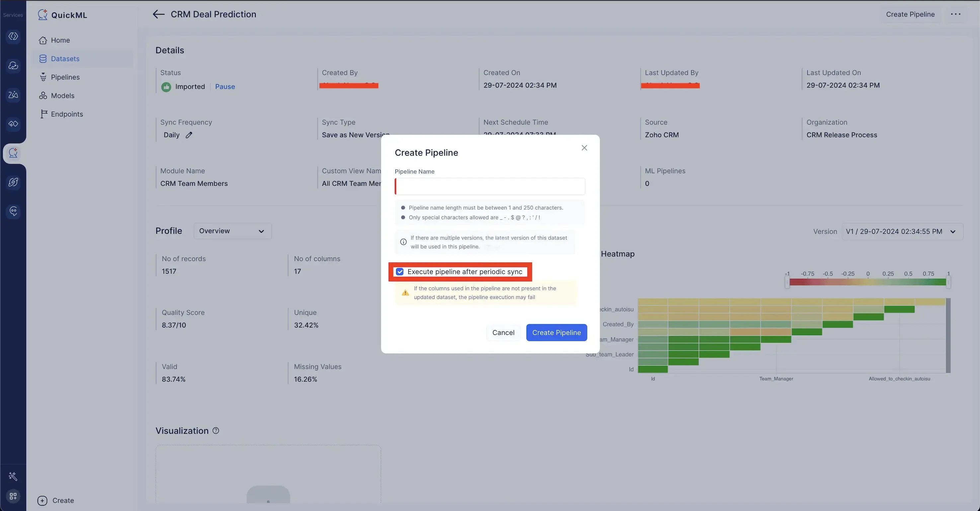
Task: Click the Module Name value CRM Team Members
Action: click(x=194, y=183)
